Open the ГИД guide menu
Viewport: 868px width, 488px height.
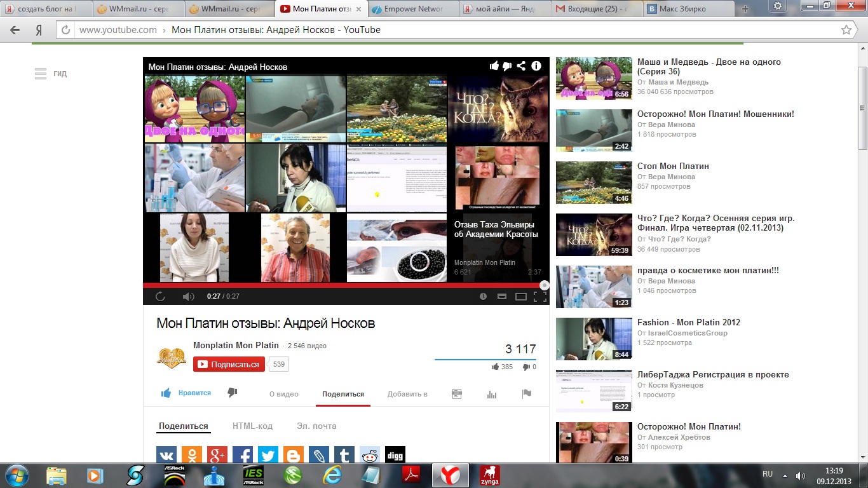51,74
